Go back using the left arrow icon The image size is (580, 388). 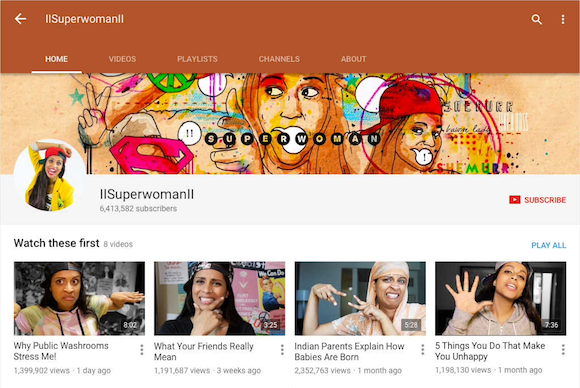click(x=20, y=19)
